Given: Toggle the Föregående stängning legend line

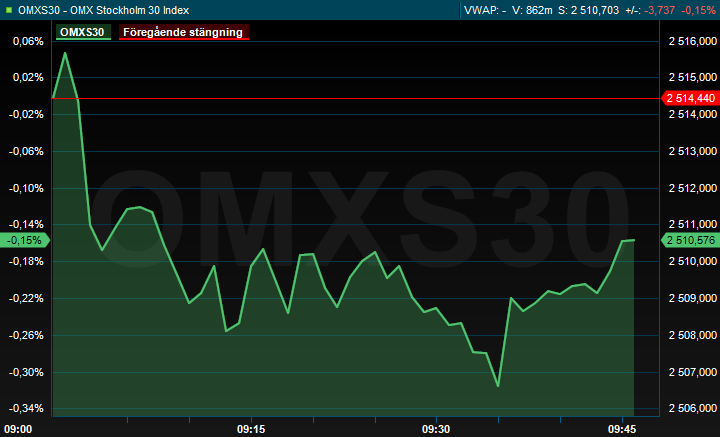Looking at the screenshot, I should (184, 32).
